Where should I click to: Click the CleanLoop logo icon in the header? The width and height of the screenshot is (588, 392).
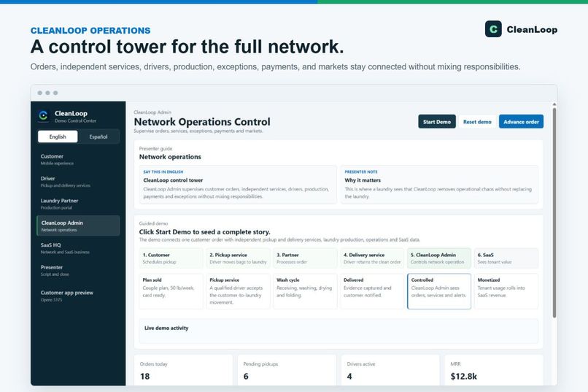[x=493, y=29]
